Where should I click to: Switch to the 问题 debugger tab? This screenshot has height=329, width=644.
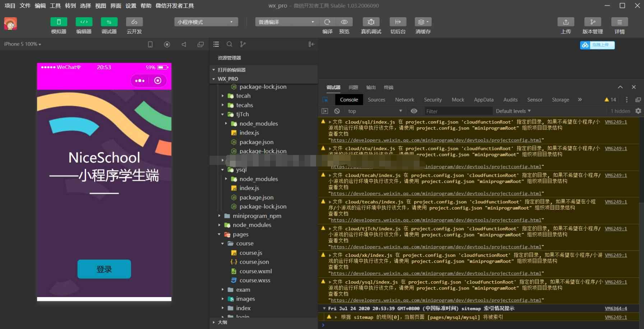(x=353, y=88)
